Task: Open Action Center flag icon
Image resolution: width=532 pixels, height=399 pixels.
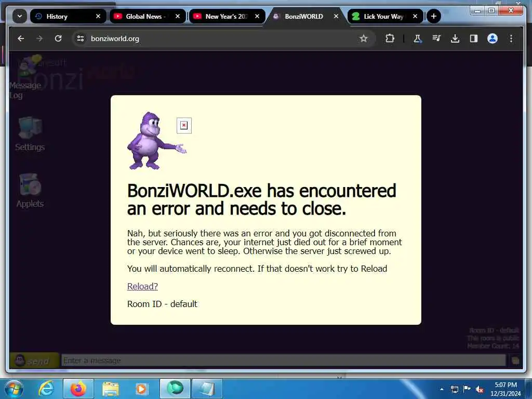Action: tap(467, 389)
